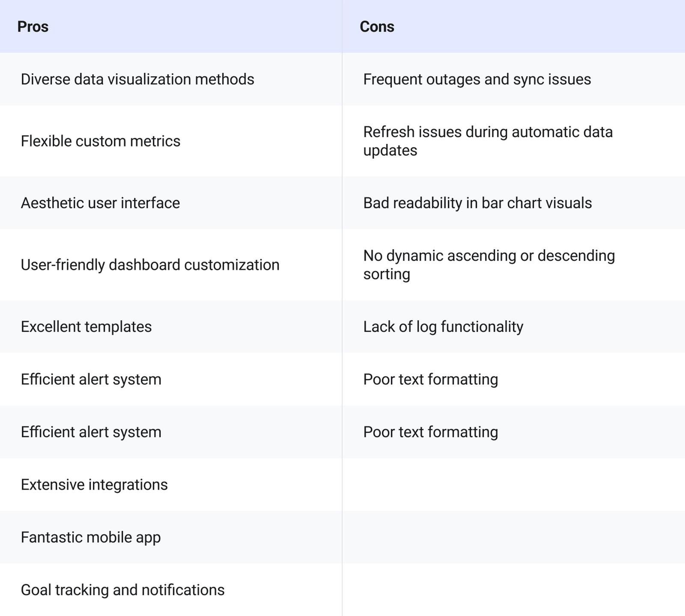This screenshot has width=685, height=616.
Task: Select Goal tracking and notifications entry
Action: [x=122, y=590]
